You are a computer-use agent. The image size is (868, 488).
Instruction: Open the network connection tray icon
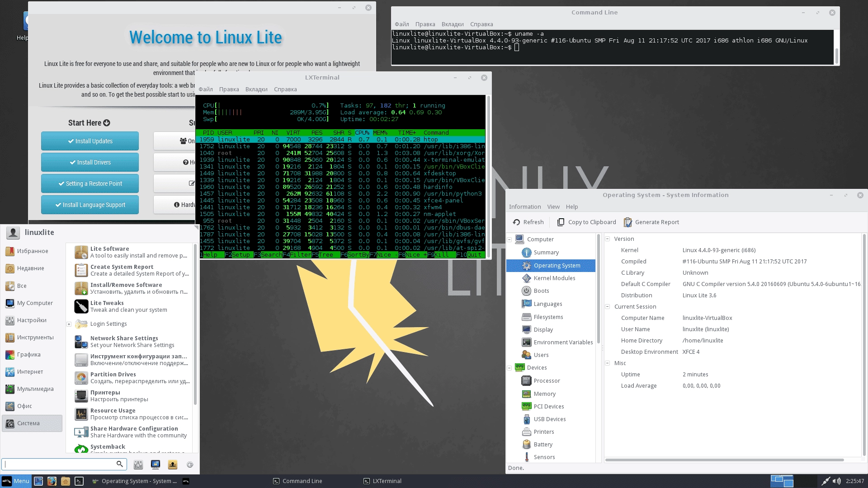(826, 481)
